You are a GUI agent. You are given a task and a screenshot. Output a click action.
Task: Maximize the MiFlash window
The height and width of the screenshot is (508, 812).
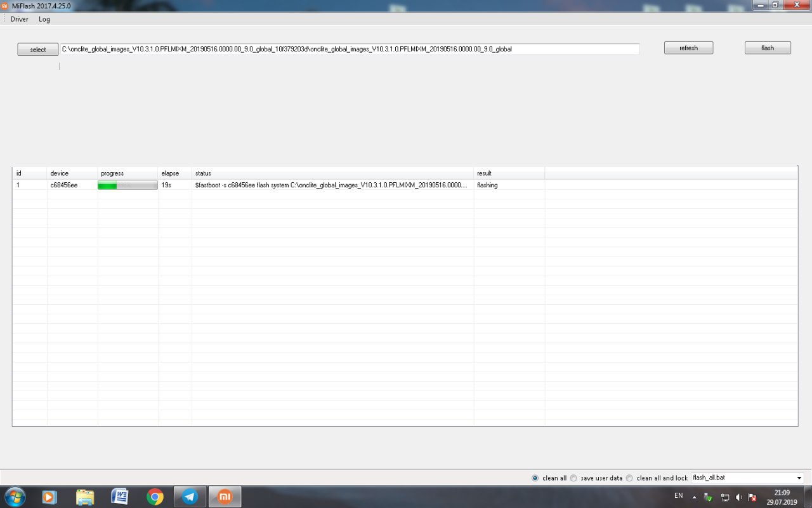[775, 4]
